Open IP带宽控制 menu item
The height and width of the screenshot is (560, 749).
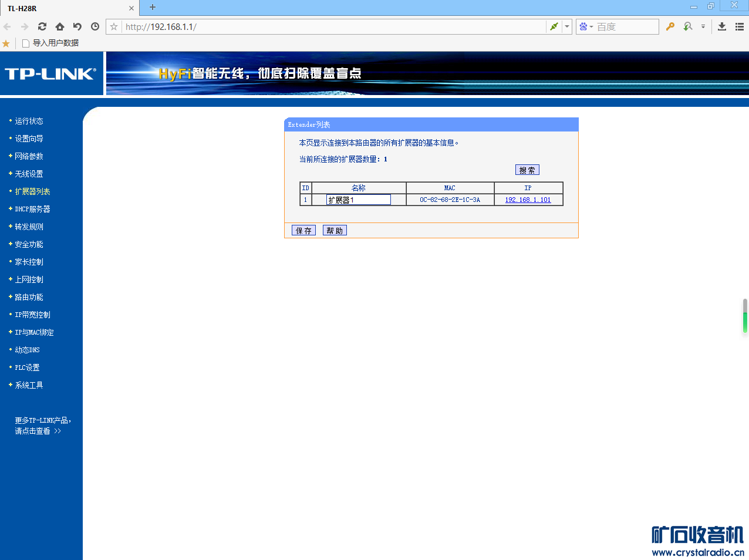click(32, 315)
